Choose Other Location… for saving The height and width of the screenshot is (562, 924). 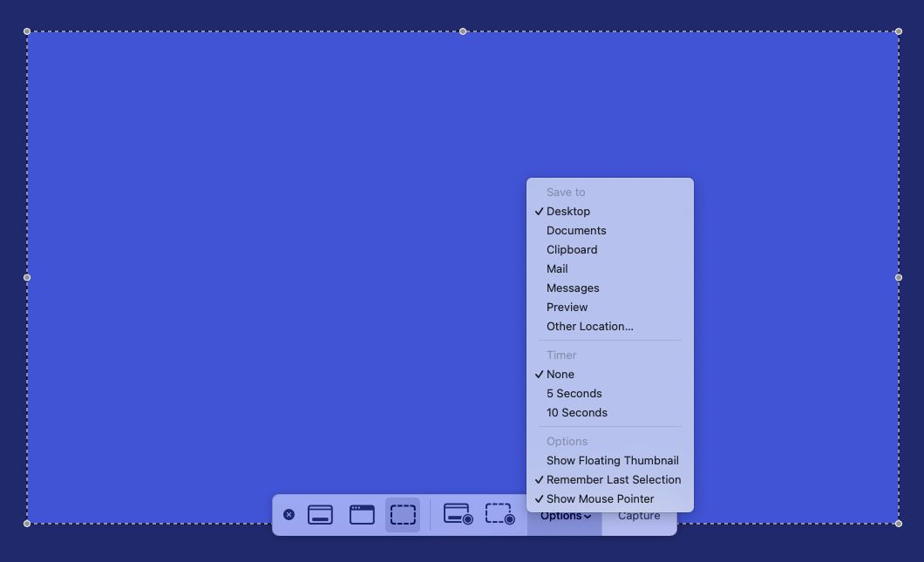pos(589,326)
